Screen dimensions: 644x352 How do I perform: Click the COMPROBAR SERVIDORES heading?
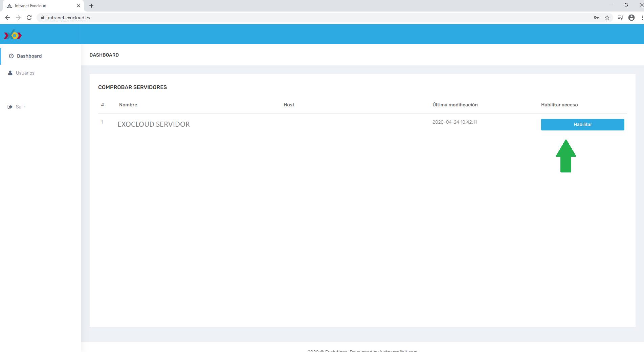point(132,87)
